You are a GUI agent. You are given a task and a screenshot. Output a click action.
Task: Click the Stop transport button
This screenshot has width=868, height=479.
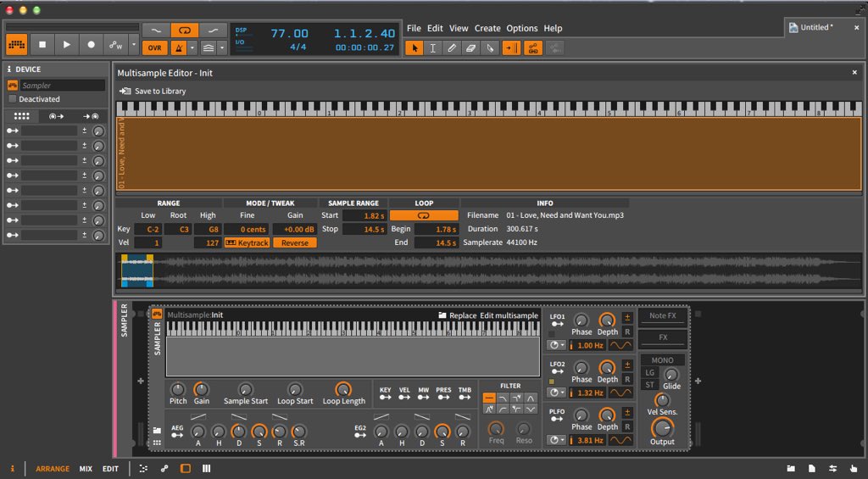(x=42, y=45)
